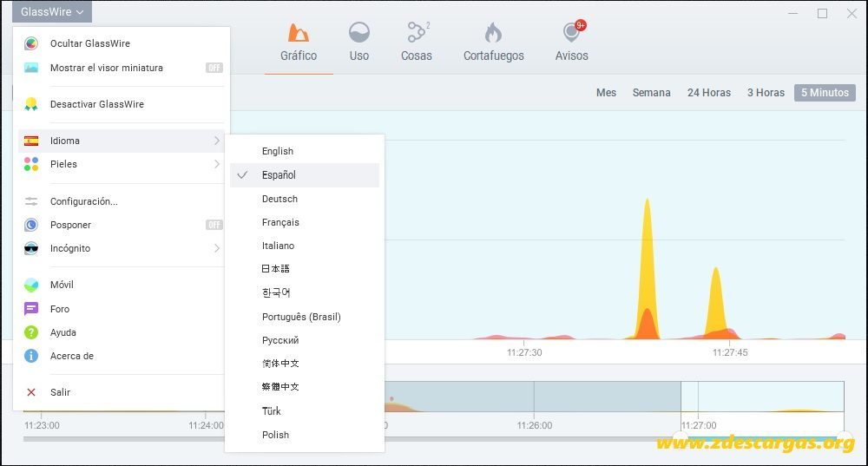Open the Cosas network nodes icon
This screenshot has width=868, height=466.
click(x=417, y=32)
